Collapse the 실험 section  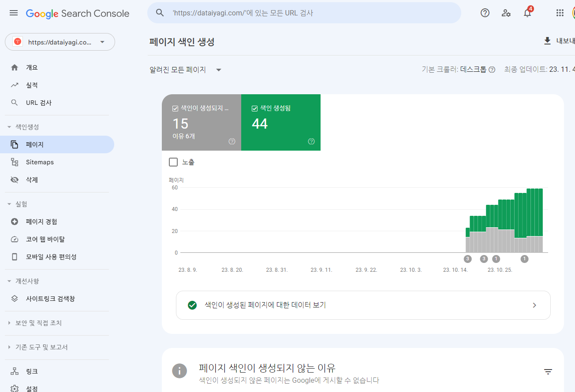click(9, 204)
